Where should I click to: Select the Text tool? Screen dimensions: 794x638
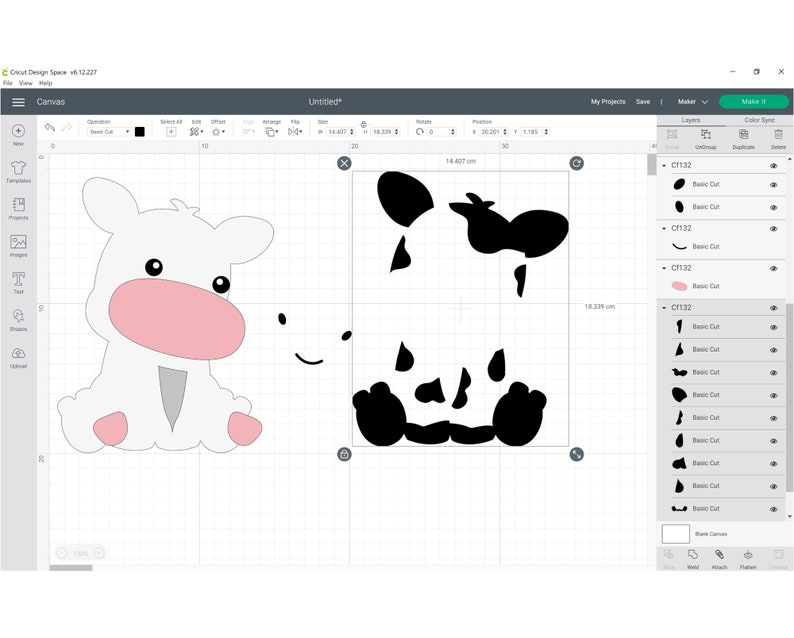click(x=18, y=279)
